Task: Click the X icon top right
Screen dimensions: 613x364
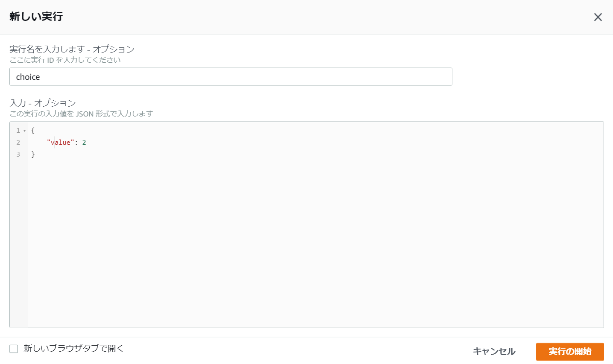Action: [598, 17]
